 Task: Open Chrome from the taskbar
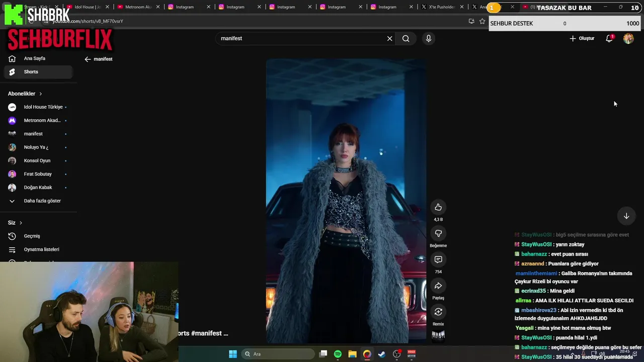coord(367,354)
